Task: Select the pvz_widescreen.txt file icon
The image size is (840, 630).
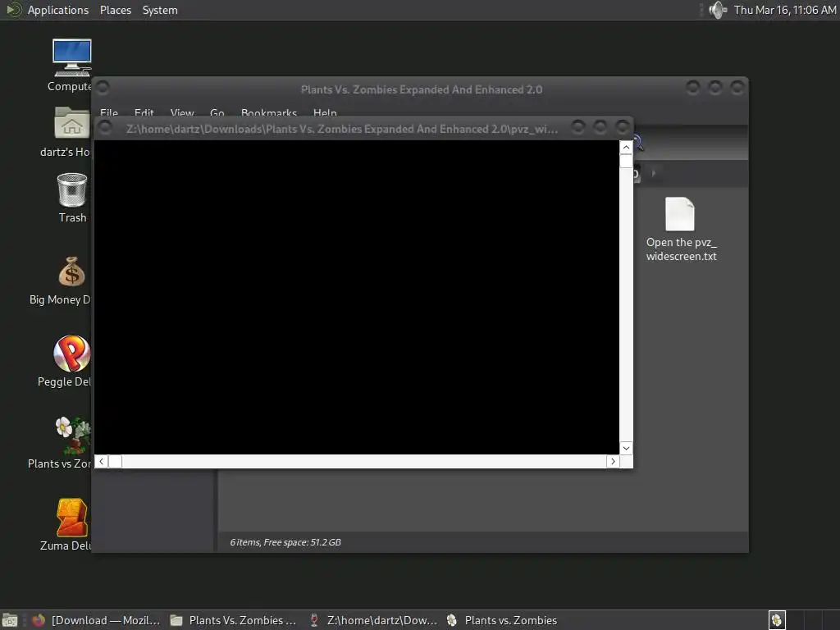Action: coord(680,214)
